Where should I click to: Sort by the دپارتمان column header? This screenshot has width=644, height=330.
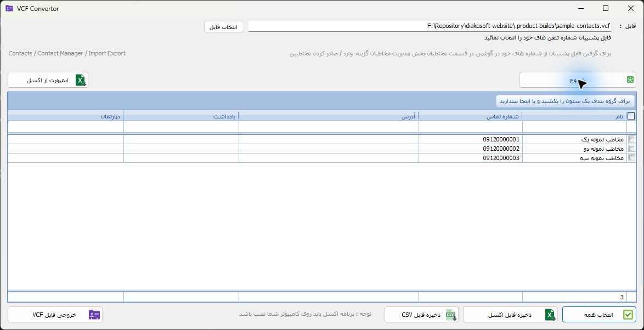(x=66, y=116)
